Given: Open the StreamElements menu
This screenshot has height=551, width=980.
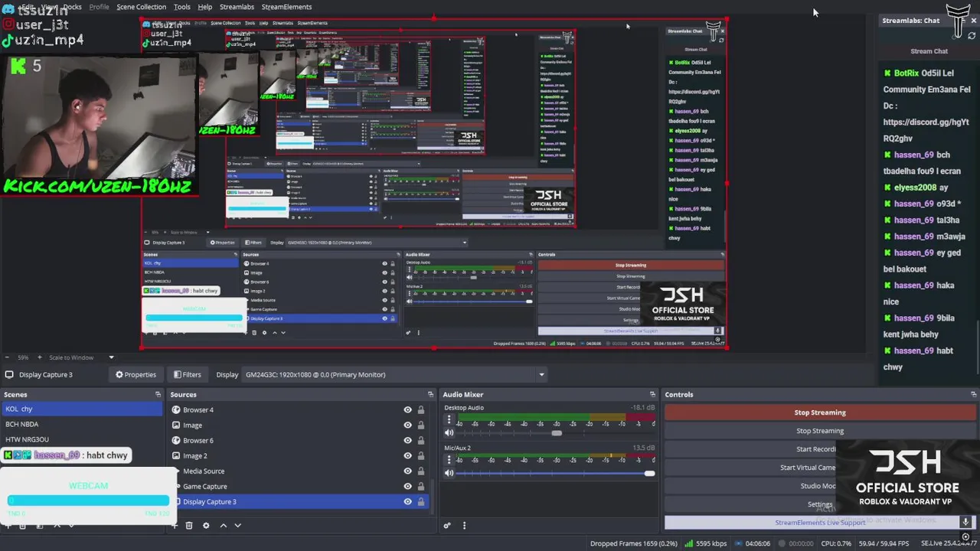Looking at the screenshot, I should coord(286,7).
